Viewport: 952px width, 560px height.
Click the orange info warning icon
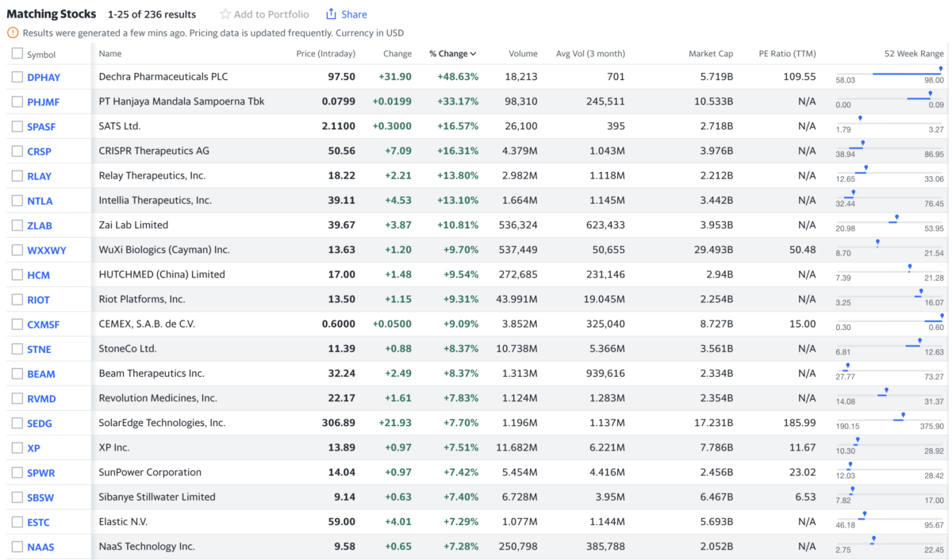13,33
